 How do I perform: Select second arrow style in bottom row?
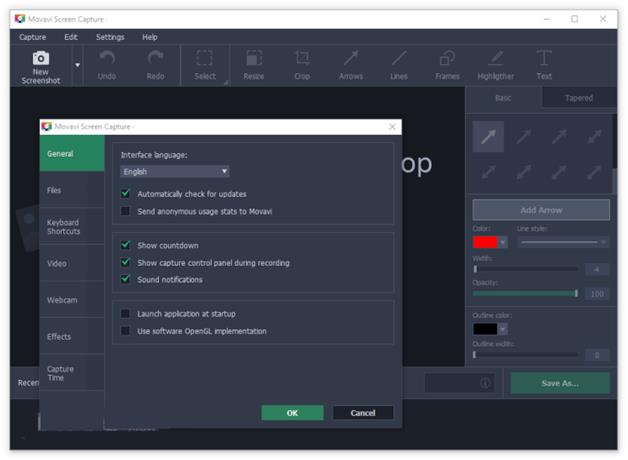point(523,172)
